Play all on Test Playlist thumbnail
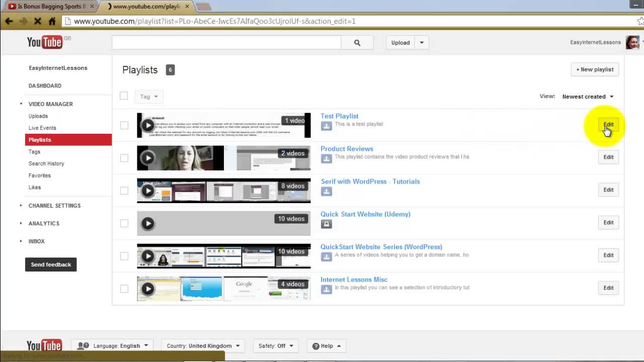644x362 pixels. [147, 125]
